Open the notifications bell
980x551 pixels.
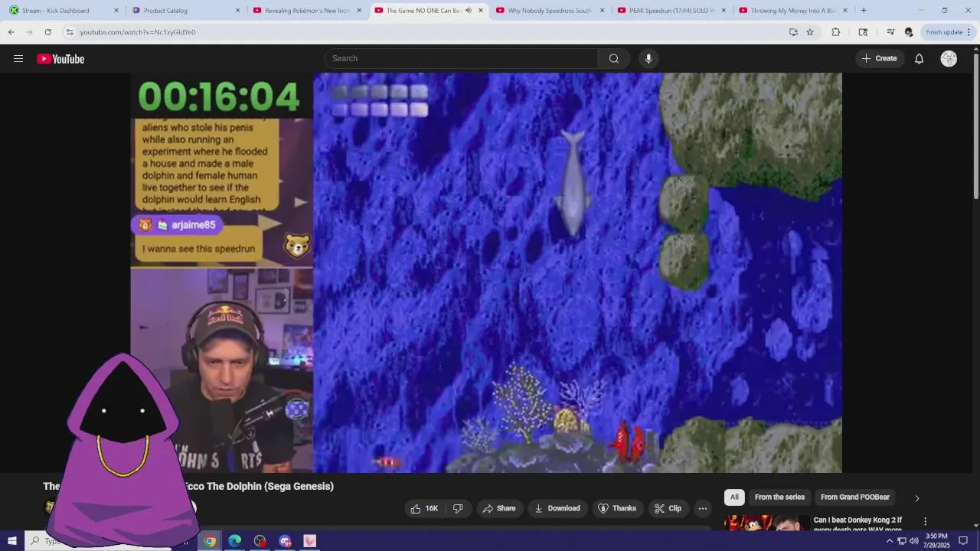920,59
